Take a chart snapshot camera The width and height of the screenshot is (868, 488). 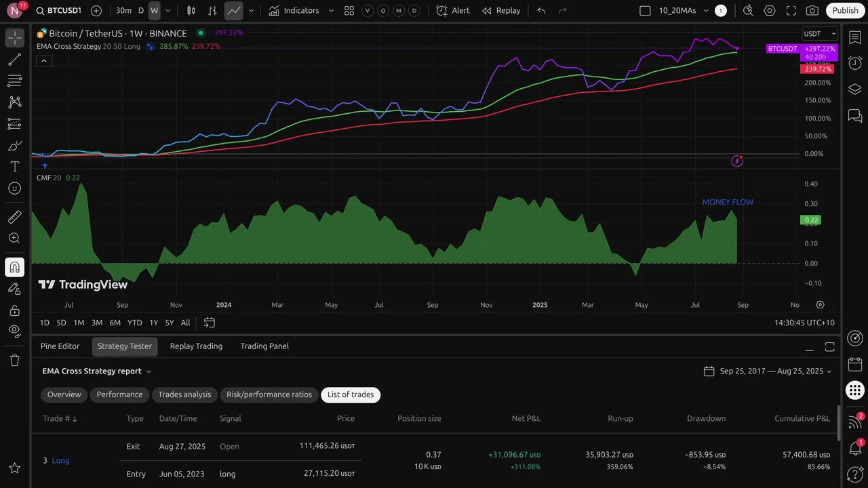(812, 11)
